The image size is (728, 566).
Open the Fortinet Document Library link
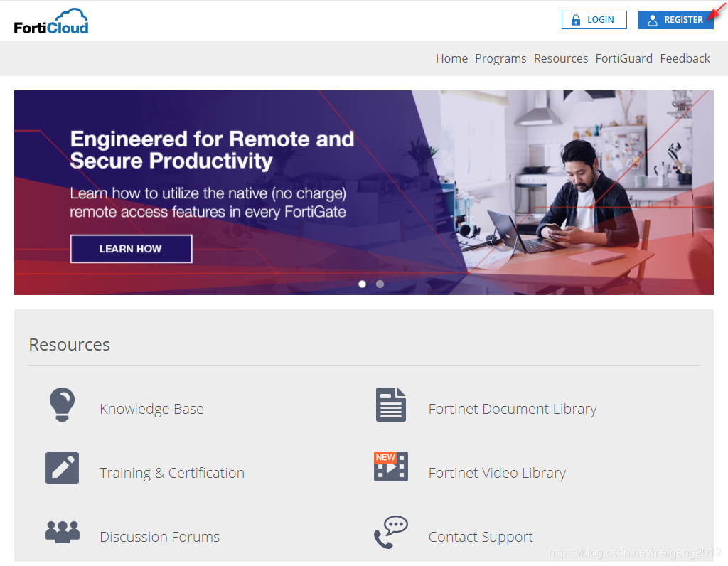click(x=513, y=409)
